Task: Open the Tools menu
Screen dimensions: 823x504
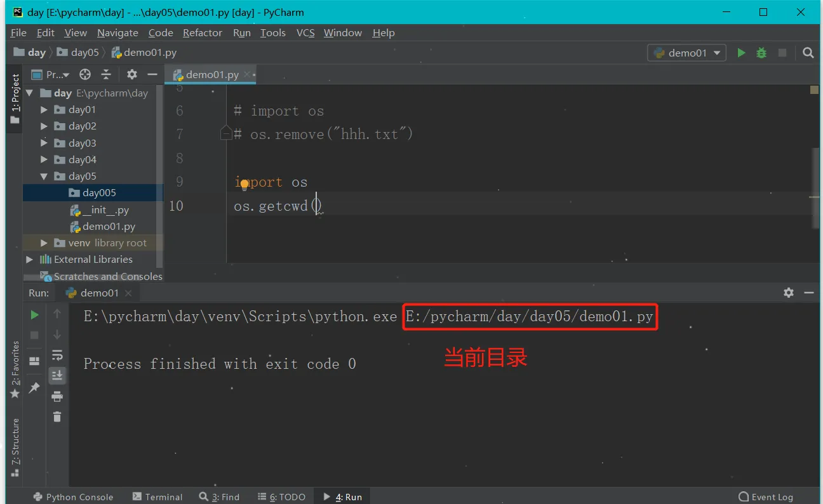Action: point(273,32)
